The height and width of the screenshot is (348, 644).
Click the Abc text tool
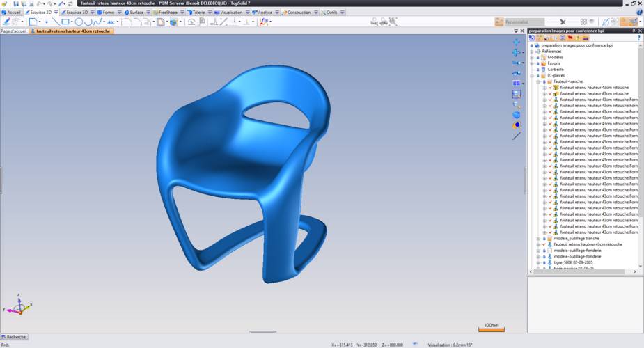[x=111, y=22]
